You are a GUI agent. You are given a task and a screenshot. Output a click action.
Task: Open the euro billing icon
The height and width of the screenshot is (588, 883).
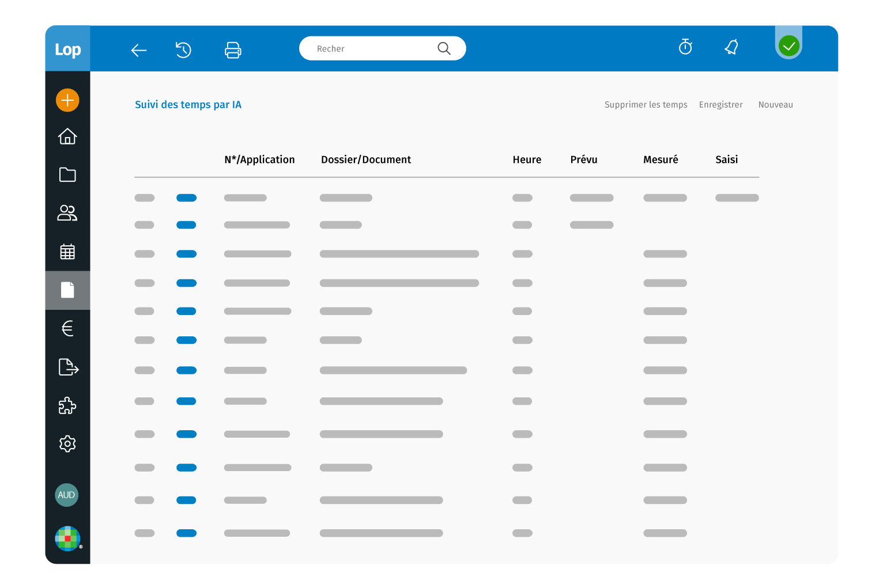pyautogui.click(x=67, y=328)
